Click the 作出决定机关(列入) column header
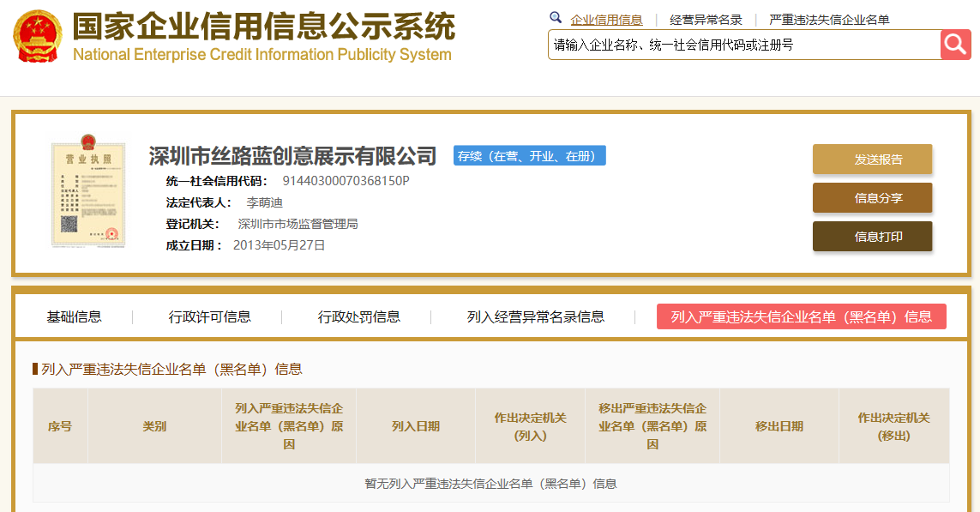The width and height of the screenshot is (980, 512). click(x=530, y=426)
